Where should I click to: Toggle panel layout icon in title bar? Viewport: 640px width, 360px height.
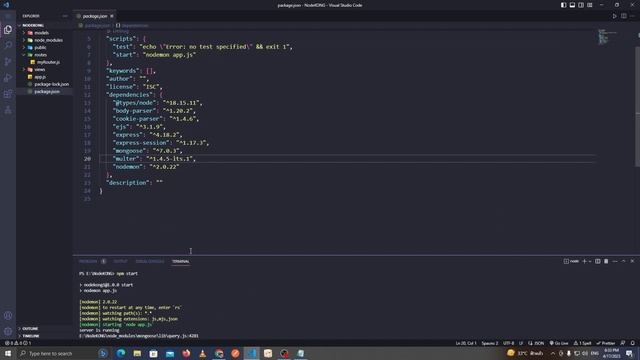pyautogui.click(x=572, y=5)
